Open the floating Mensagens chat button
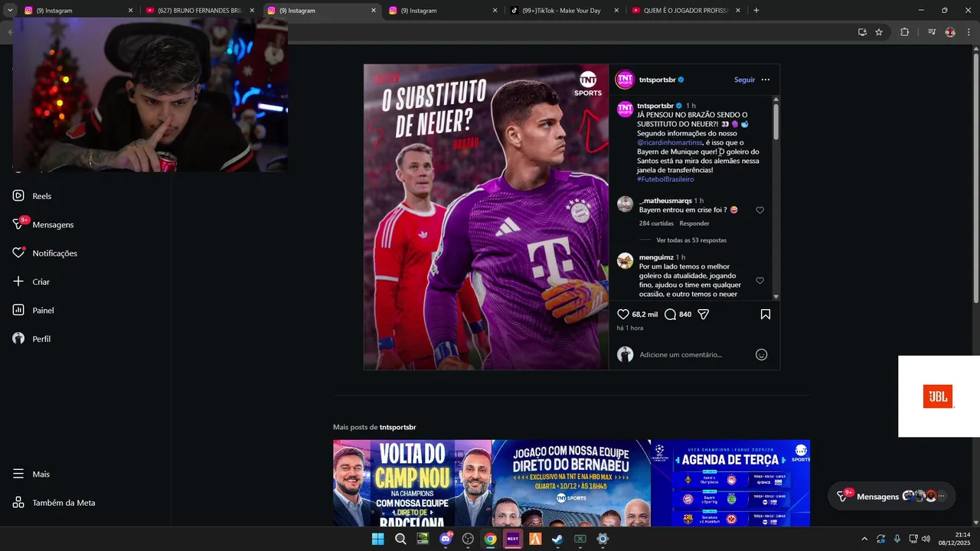This screenshot has height=551, width=980. pos(892,496)
